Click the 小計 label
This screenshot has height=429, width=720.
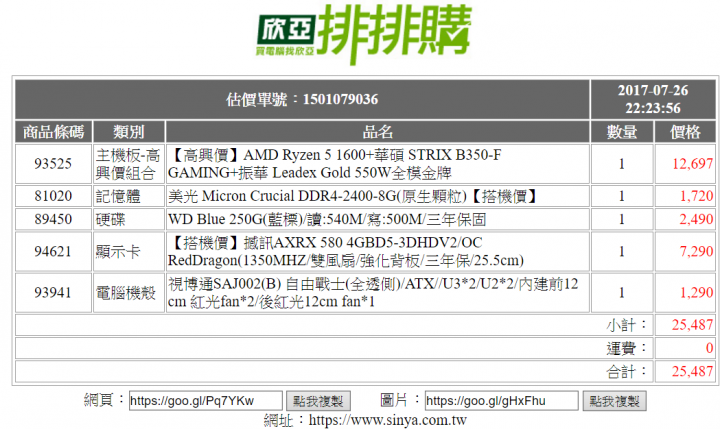[x=626, y=325]
